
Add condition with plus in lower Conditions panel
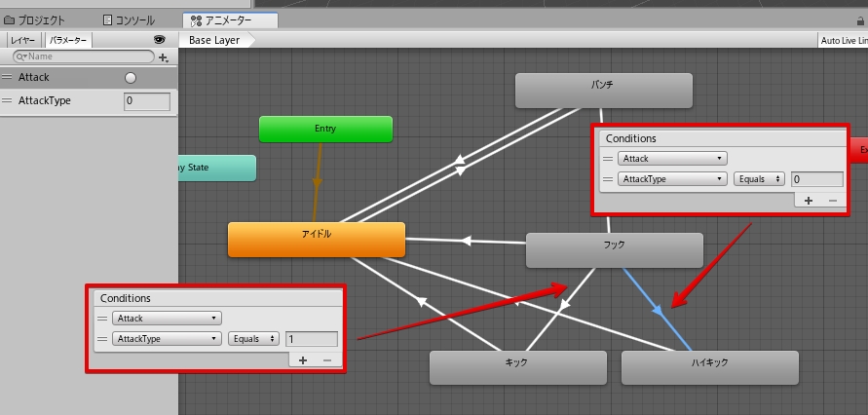coord(303,360)
